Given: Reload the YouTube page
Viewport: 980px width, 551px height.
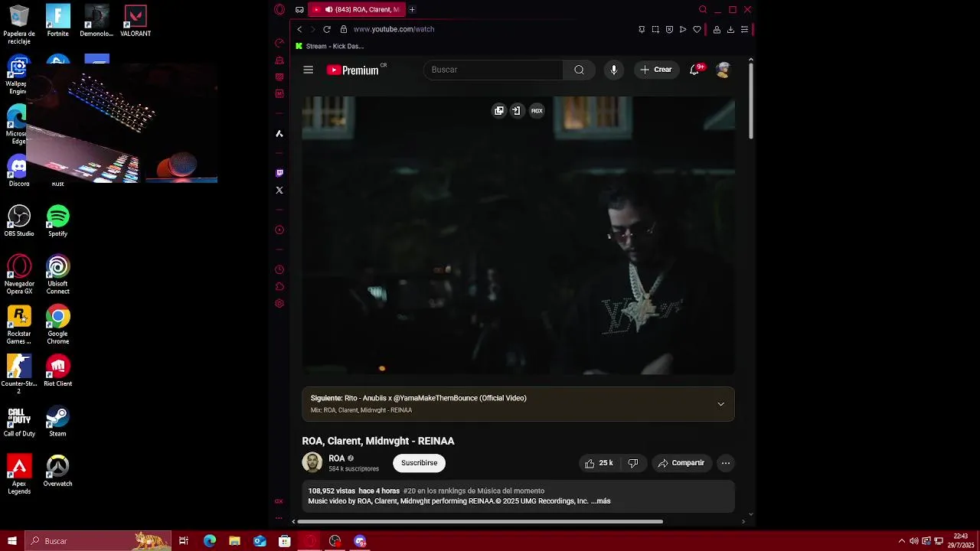Looking at the screenshot, I should click(x=327, y=29).
